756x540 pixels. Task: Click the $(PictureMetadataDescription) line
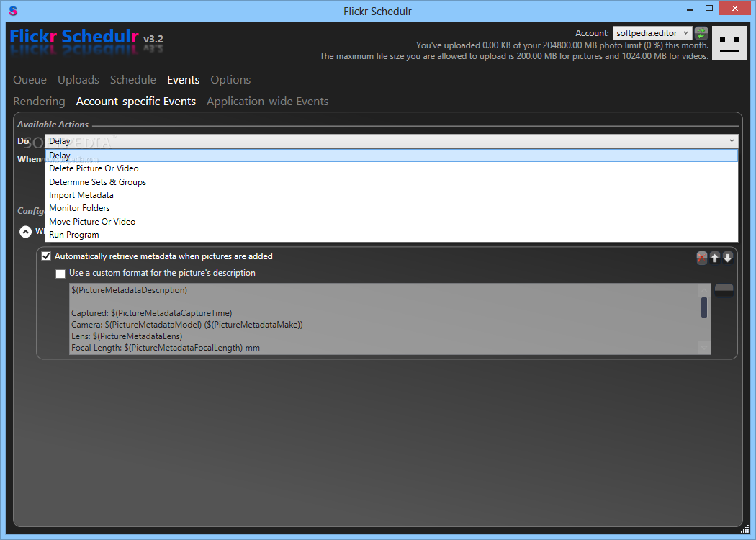[129, 290]
